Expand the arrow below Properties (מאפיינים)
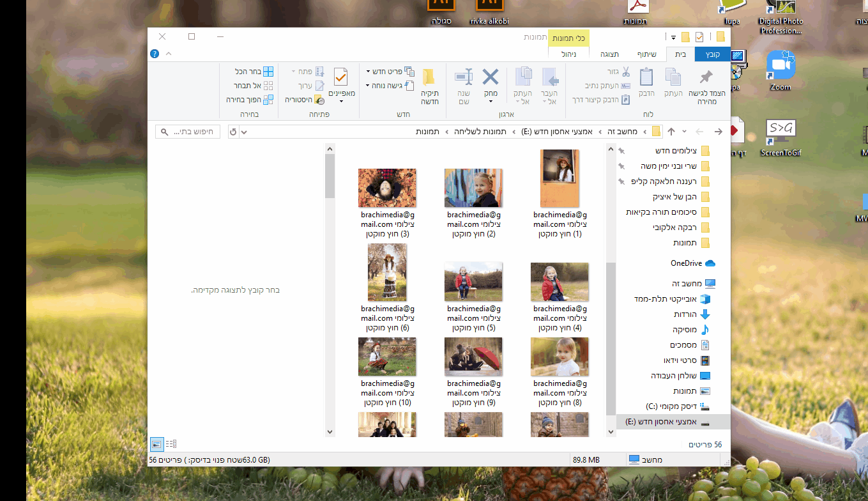Screen dimensions: 868x501 click(x=341, y=101)
